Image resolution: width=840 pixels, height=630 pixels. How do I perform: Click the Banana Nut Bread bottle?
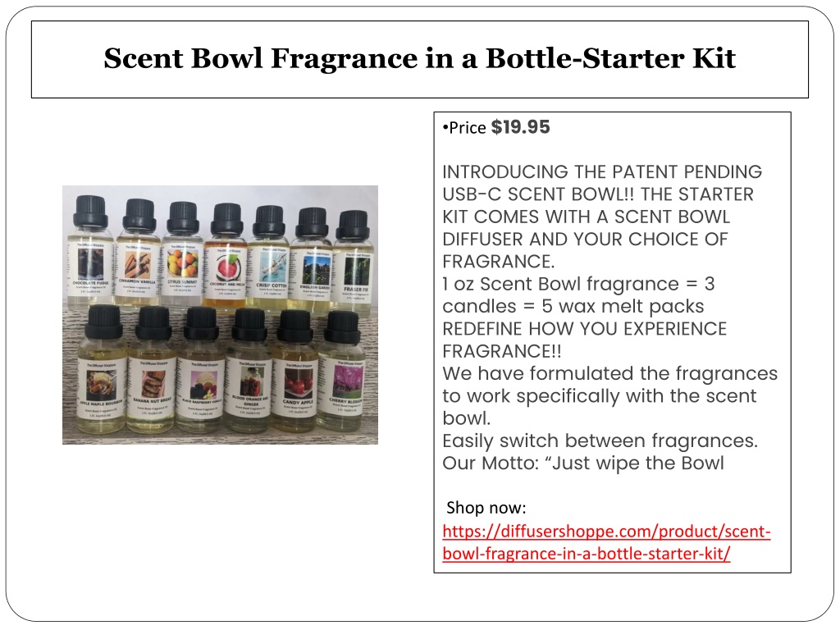pos(152,370)
